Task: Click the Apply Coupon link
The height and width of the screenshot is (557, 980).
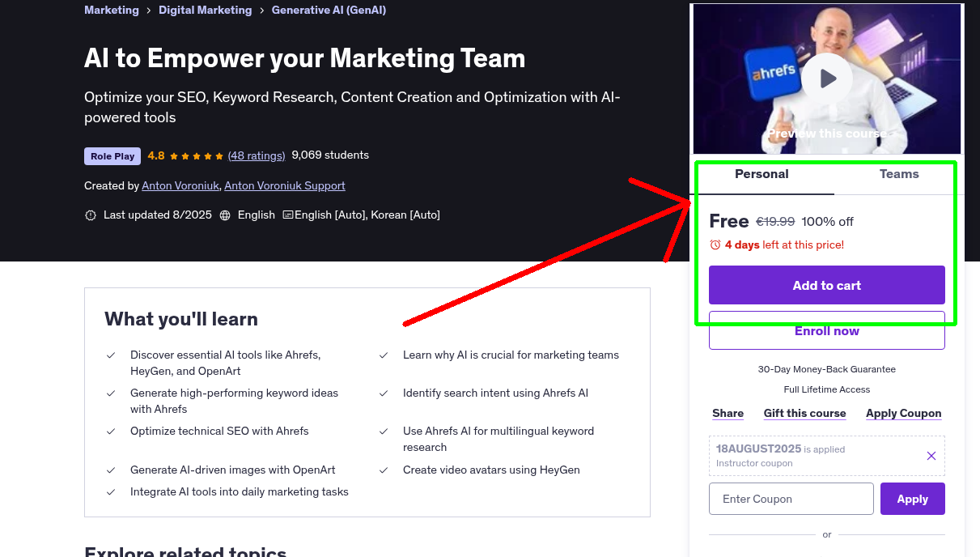Action: click(903, 413)
